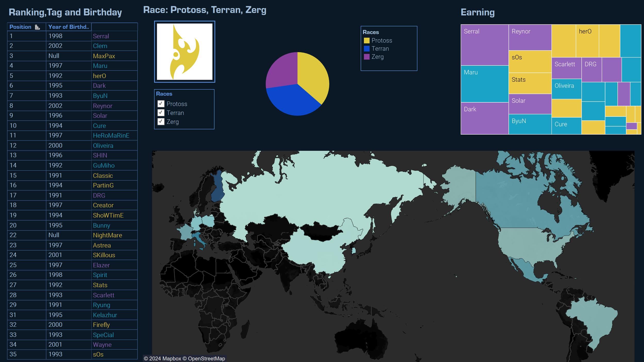Select the Terran blue legend swatch
Screen dimensions: 644x362
tap(367, 48)
